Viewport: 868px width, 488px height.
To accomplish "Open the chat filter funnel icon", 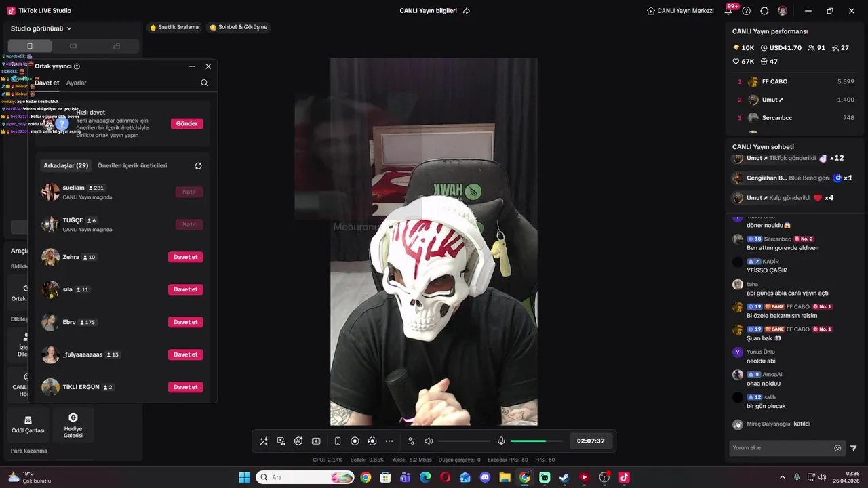I will [854, 448].
